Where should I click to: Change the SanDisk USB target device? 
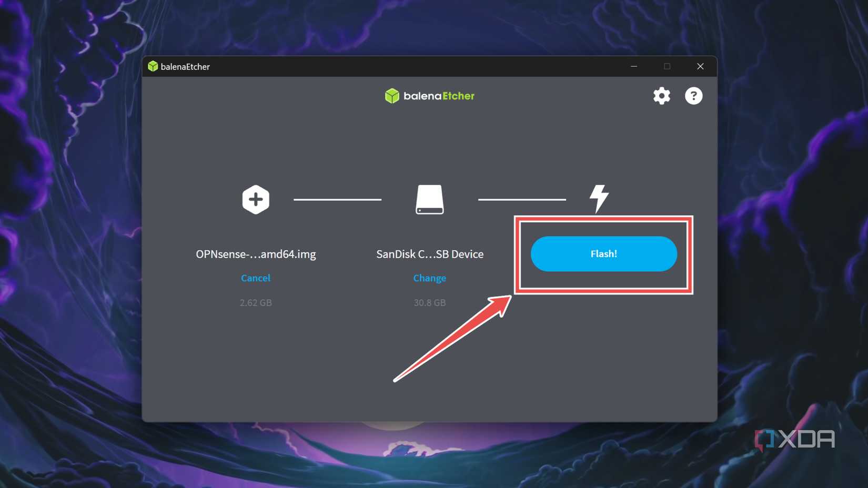(429, 278)
